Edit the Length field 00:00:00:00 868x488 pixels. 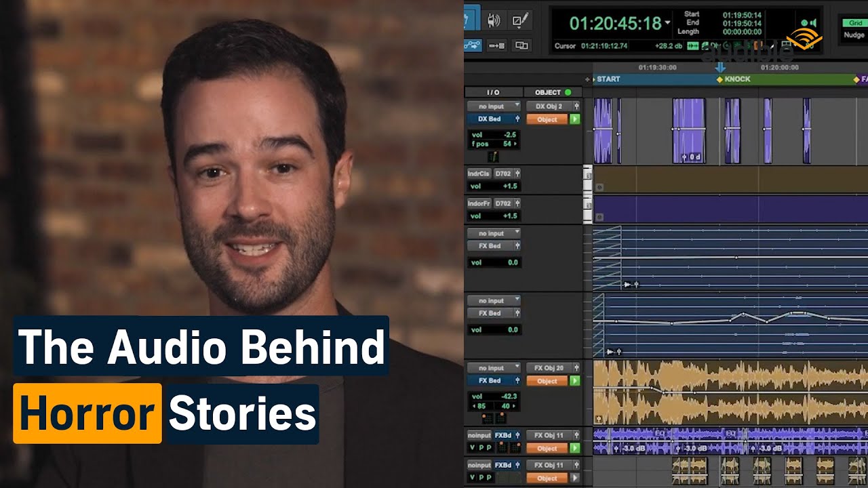(x=741, y=32)
